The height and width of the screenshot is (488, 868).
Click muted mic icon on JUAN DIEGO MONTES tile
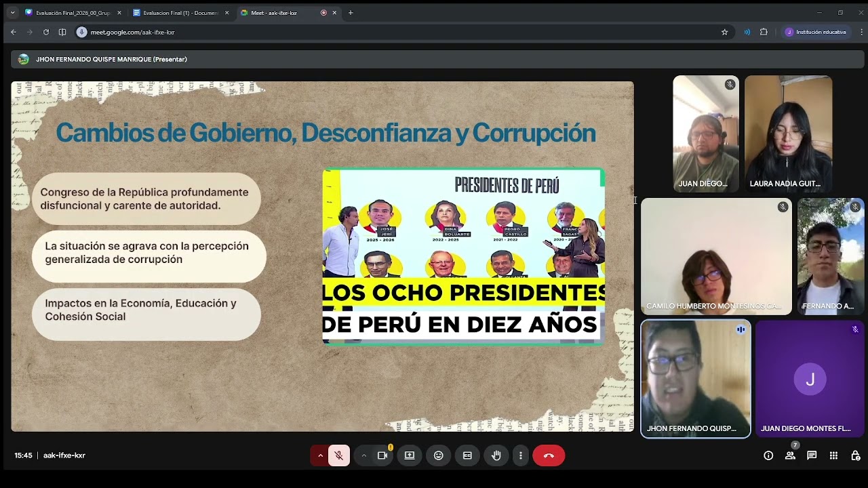855,329
